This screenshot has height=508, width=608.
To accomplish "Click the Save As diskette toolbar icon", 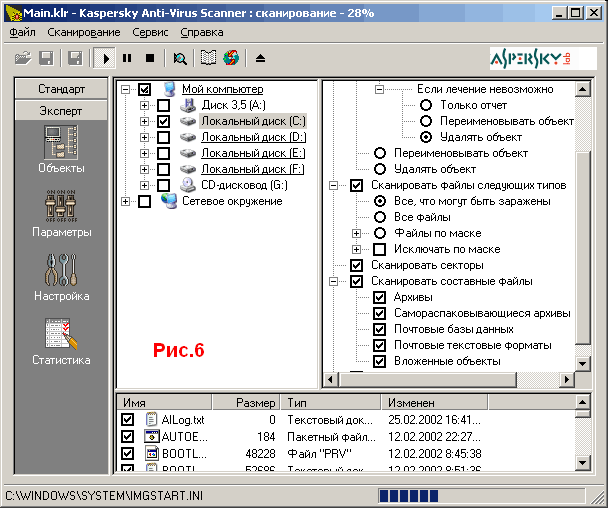I will (x=75, y=59).
